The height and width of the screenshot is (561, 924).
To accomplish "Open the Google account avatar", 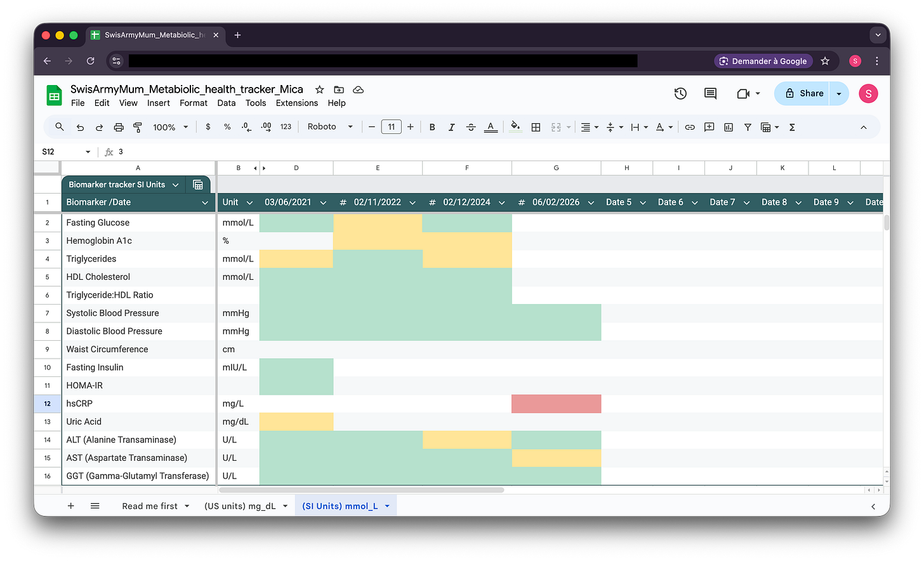I will 868,94.
